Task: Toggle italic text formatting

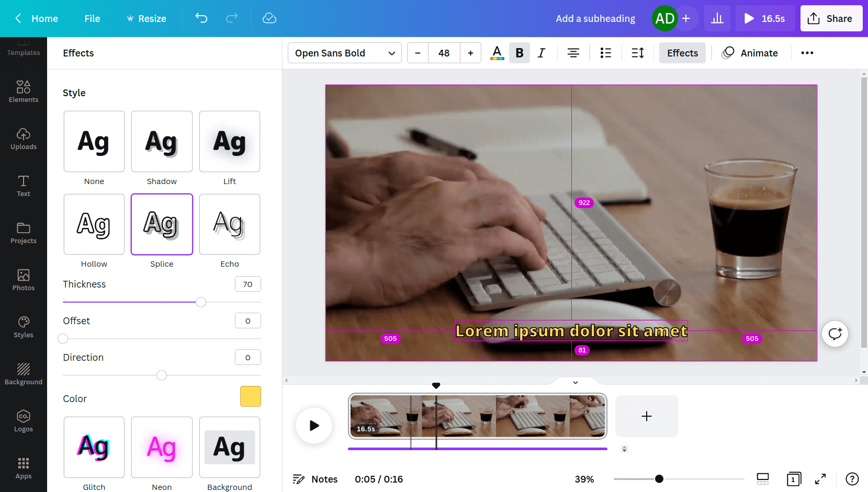Action: click(542, 53)
